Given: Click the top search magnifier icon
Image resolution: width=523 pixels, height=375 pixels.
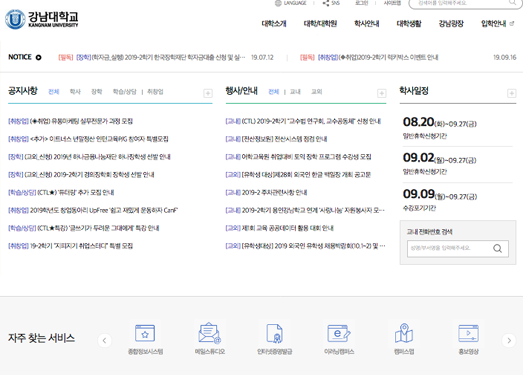Looking at the screenshot, I should pos(512,3).
